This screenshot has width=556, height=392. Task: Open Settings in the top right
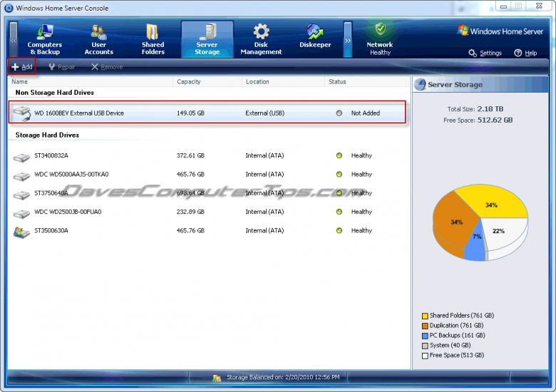pos(485,53)
